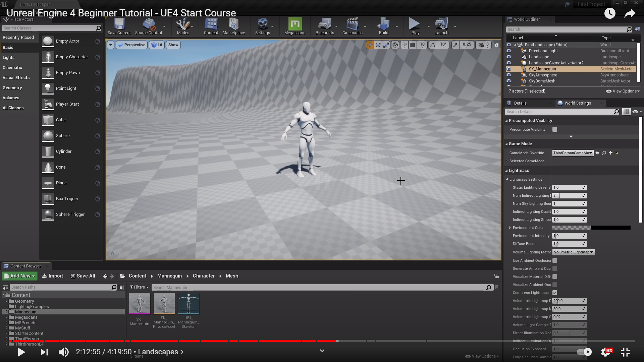644x362 pixels.
Task: Expand Selected GameMode section
Action: point(507,161)
